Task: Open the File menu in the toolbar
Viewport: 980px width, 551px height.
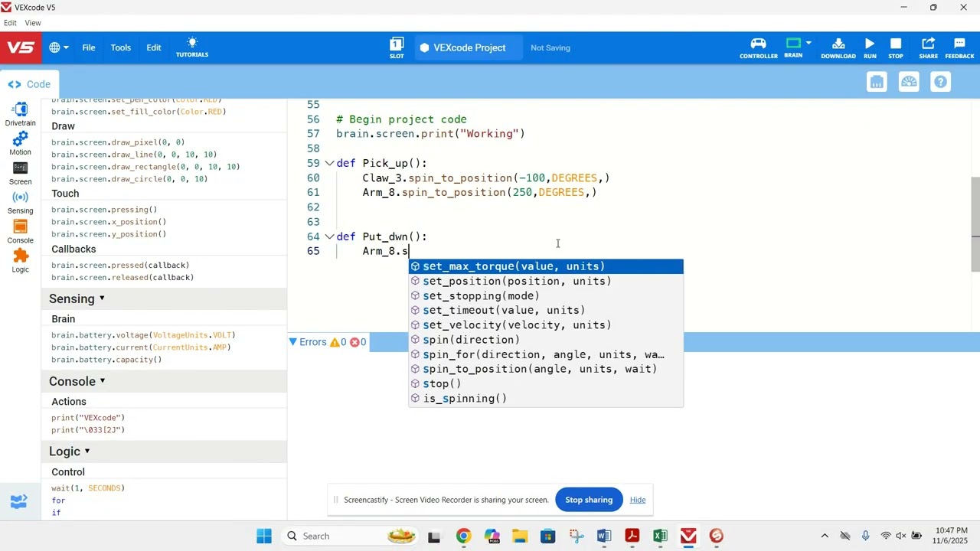Action: point(89,47)
